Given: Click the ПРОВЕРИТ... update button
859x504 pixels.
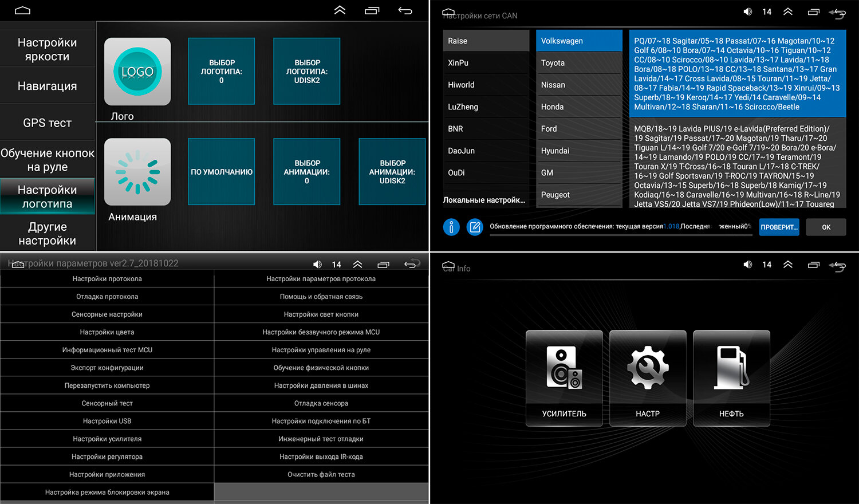Looking at the screenshot, I should [779, 227].
